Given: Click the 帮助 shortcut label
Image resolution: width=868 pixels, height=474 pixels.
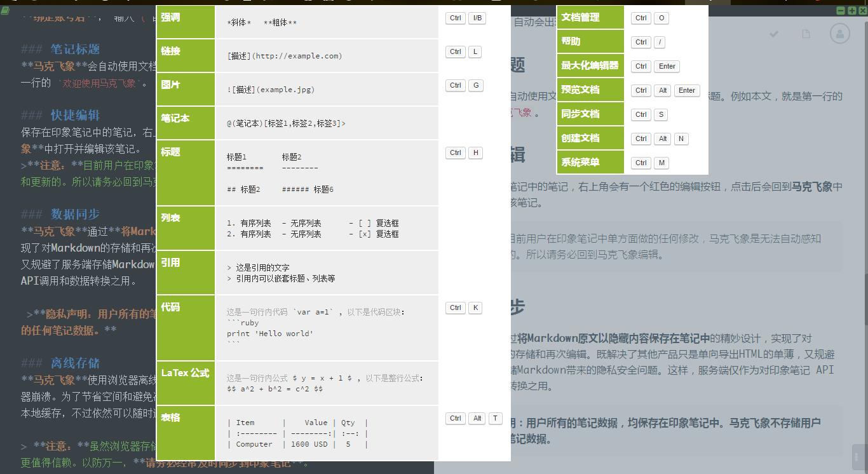Looking at the screenshot, I should click(571, 42).
